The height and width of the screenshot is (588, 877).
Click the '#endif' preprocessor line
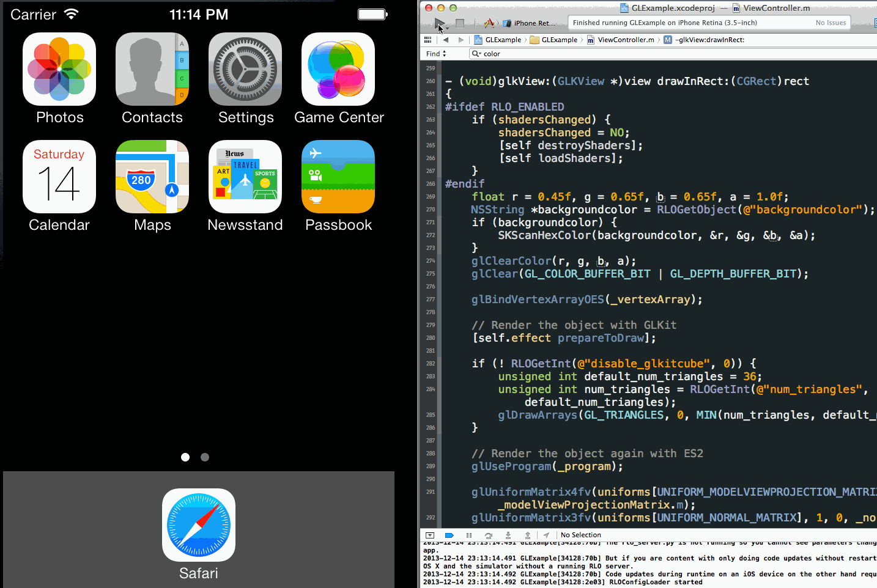tap(465, 184)
